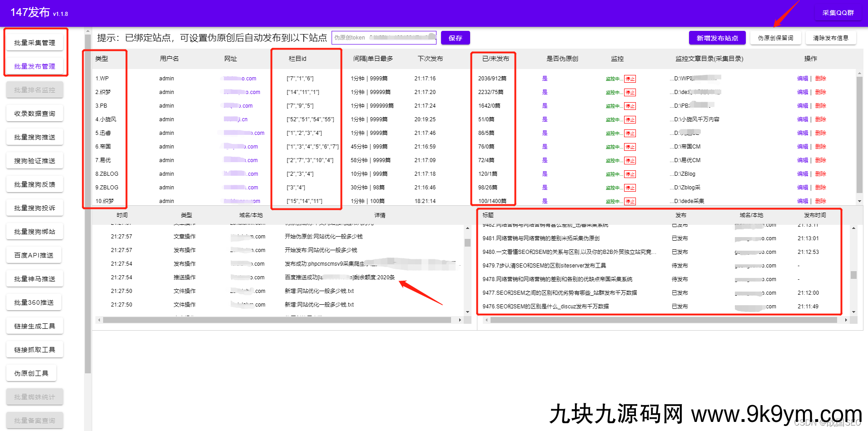Click the purple 保存 button

(455, 38)
